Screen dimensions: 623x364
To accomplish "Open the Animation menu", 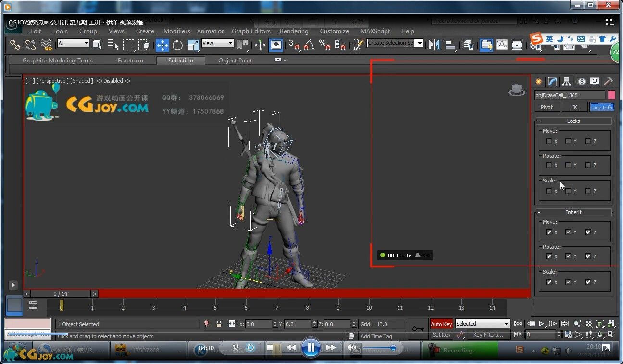I will (x=211, y=31).
